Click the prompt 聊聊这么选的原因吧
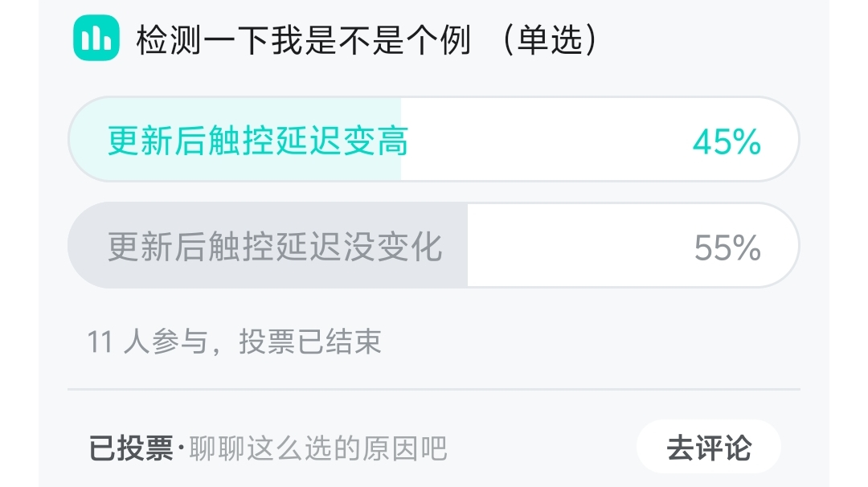 (317, 448)
